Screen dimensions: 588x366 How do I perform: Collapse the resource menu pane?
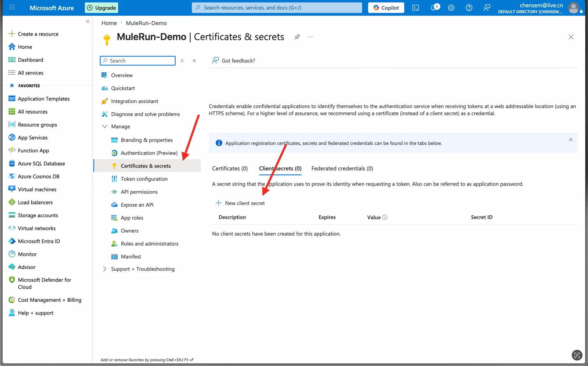194,61
